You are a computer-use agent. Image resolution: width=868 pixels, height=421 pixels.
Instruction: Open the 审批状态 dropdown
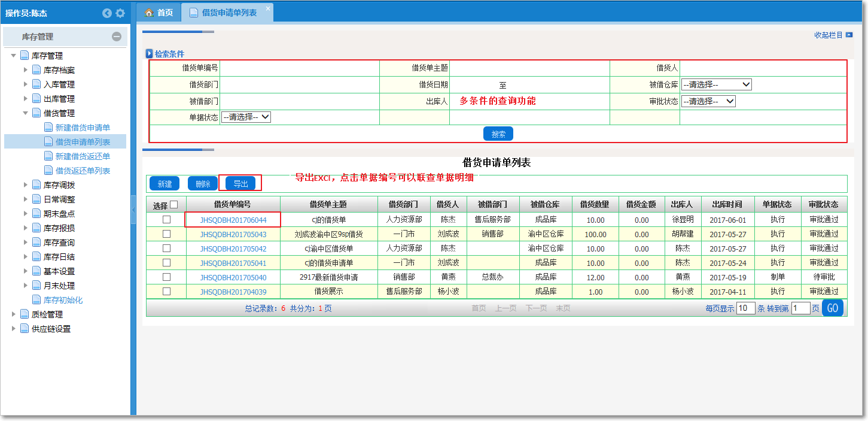pyautogui.click(x=708, y=101)
